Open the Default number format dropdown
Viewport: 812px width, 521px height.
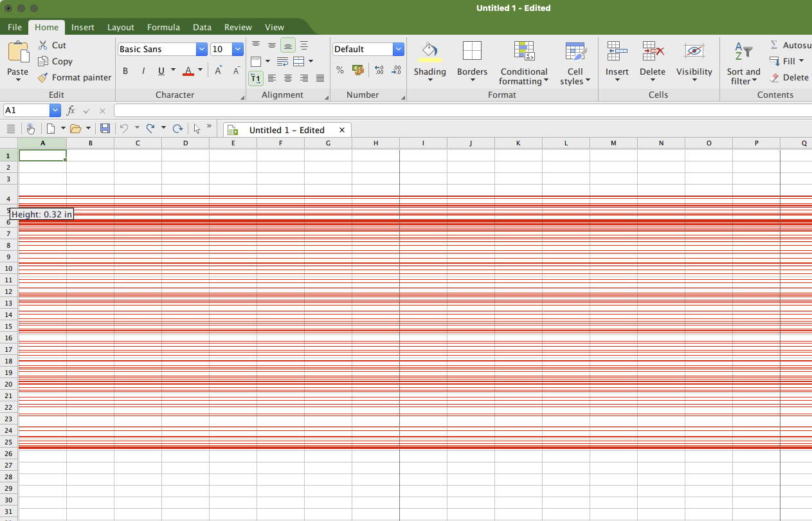[398, 50]
